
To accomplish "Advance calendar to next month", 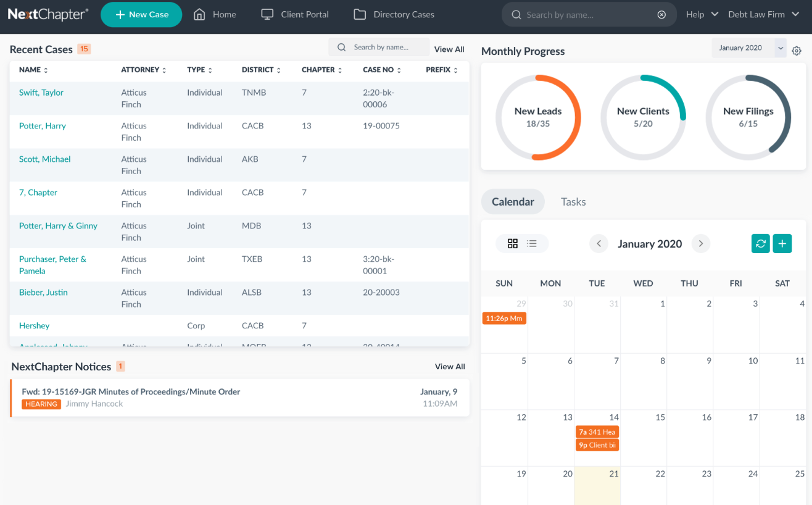I will point(700,244).
